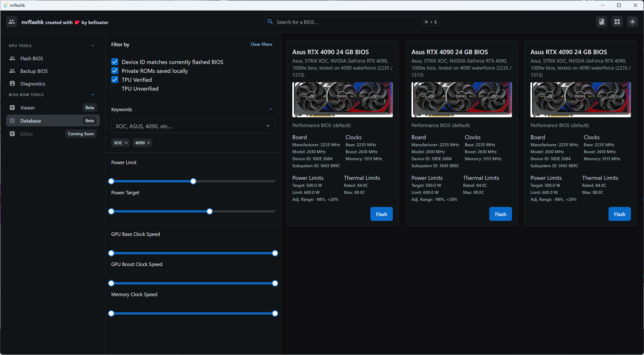The image size is (644, 355).
Task: Collapse the Keywords filter section
Action: point(271,109)
